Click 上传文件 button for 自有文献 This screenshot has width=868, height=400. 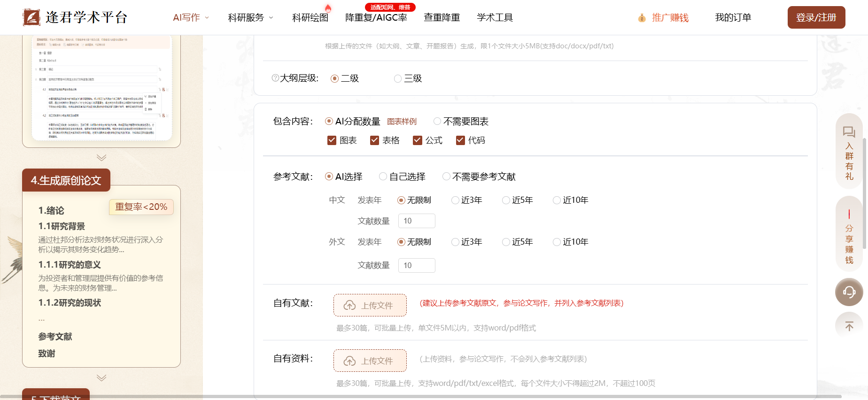pos(370,305)
